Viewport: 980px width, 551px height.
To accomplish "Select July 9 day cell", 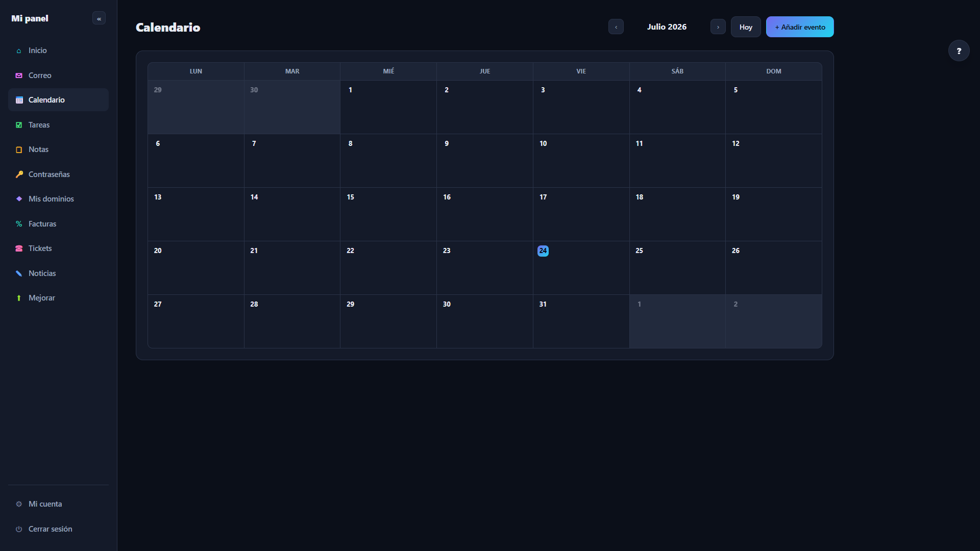I will 484,161.
